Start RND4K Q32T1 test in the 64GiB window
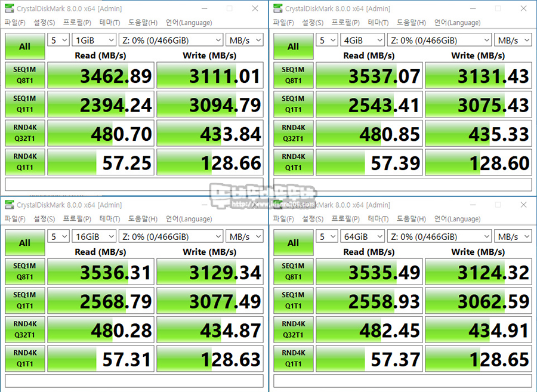Image resolution: width=537 pixels, height=392 pixels. [x=294, y=329]
